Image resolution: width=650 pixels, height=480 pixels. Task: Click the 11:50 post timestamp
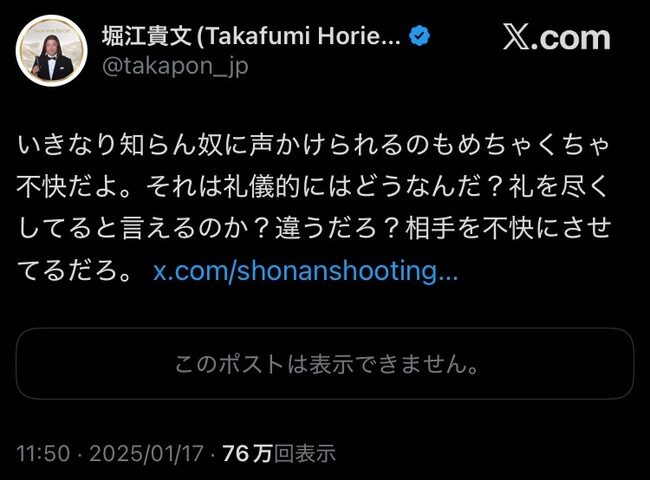point(43,453)
